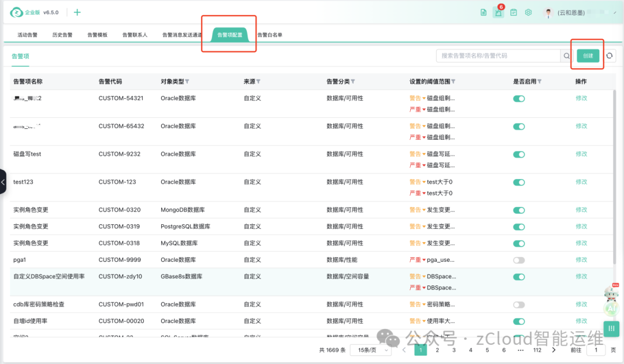Click the alarm name search input field
Screen dimensions: 624x364
[498, 56]
